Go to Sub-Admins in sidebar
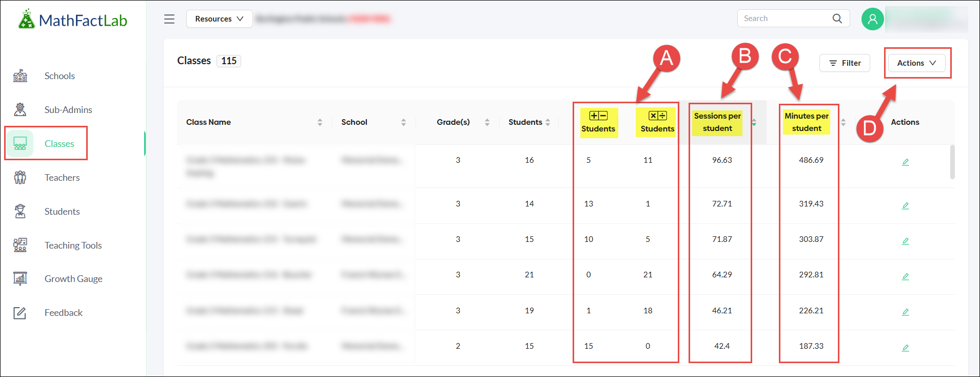This screenshot has height=377, width=980. 68,109
